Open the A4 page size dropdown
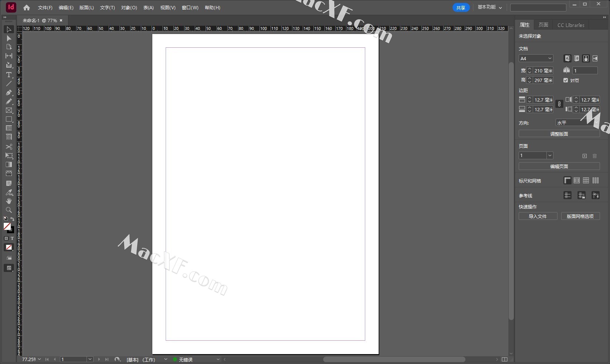This screenshot has height=364, width=610. [x=536, y=58]
